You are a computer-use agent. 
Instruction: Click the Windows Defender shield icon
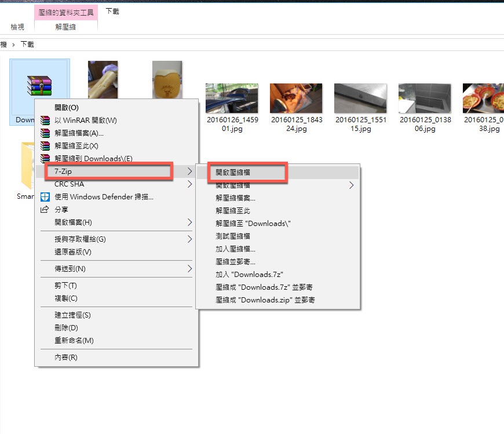[x=45, y=197]
